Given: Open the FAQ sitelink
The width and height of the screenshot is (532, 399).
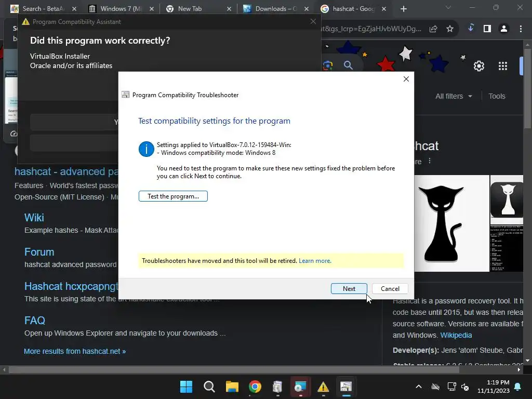Looking at the screenshot, I should pyautogui.click(x=35, y=320).
